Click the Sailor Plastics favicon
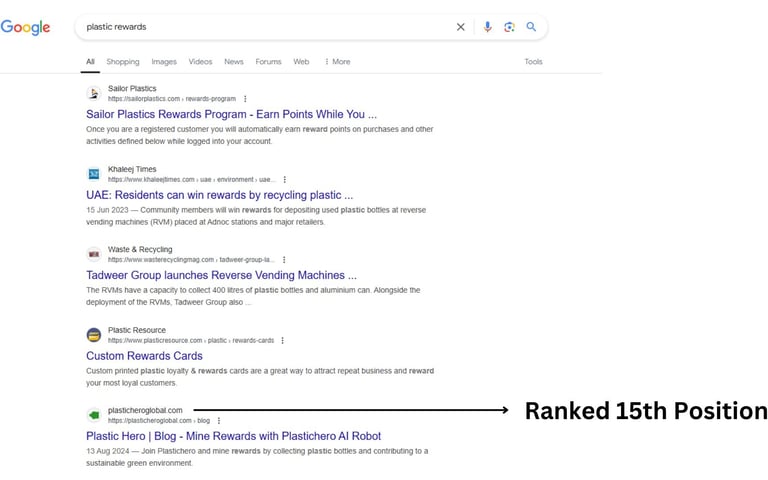 (x=94, y=93)
